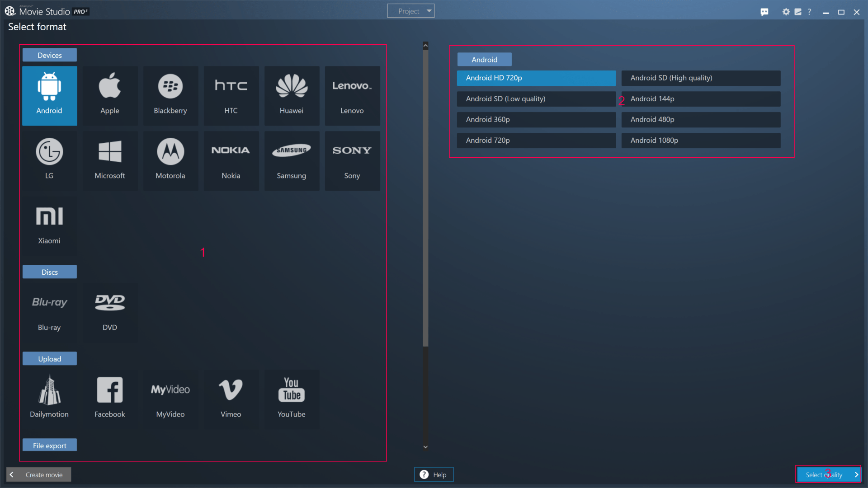868x488 pixels.
Task: Select the Huawei device icon
Action: pyautogui.click(x=292, y=96)
